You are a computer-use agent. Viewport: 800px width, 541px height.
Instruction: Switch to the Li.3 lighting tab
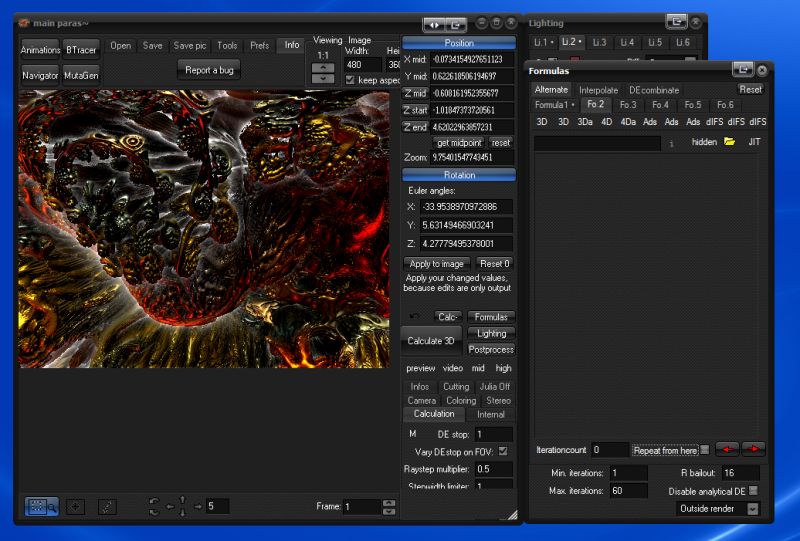pos(599,42)
